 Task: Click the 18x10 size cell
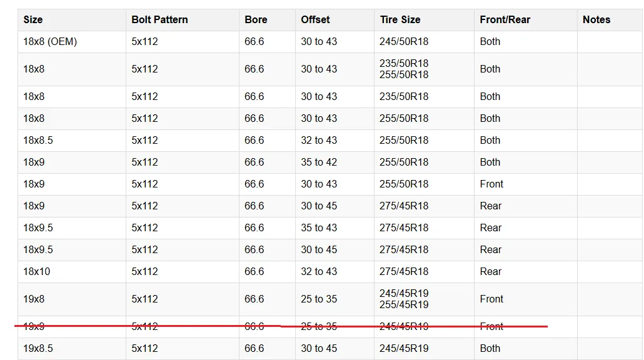pos(37,271)
